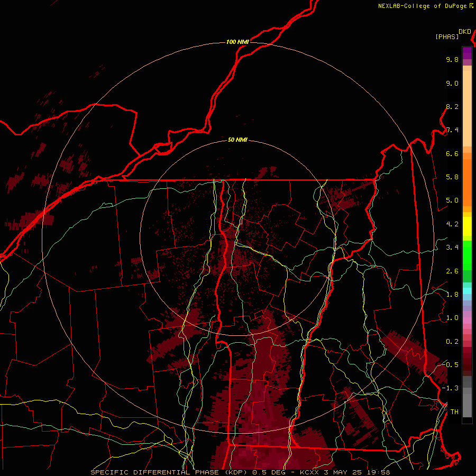Image resolution: width=476 pixels, height=476 pixels.
Task: Select the 6.6 scale value
Action: pyautogui.click(x=452, y=154)
